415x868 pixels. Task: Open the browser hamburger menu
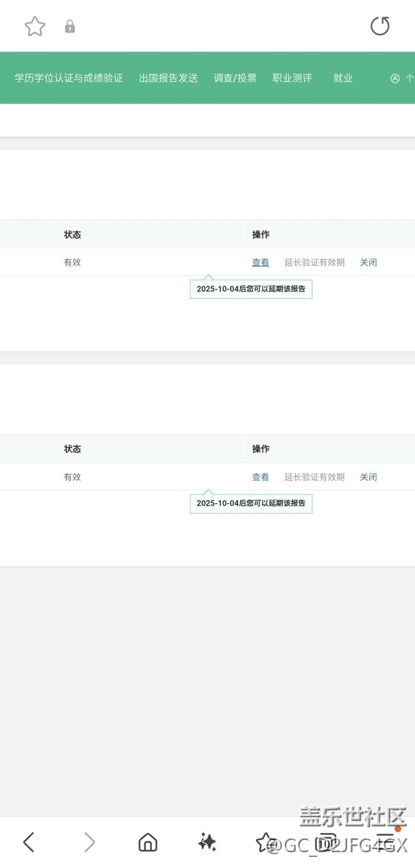385,841
